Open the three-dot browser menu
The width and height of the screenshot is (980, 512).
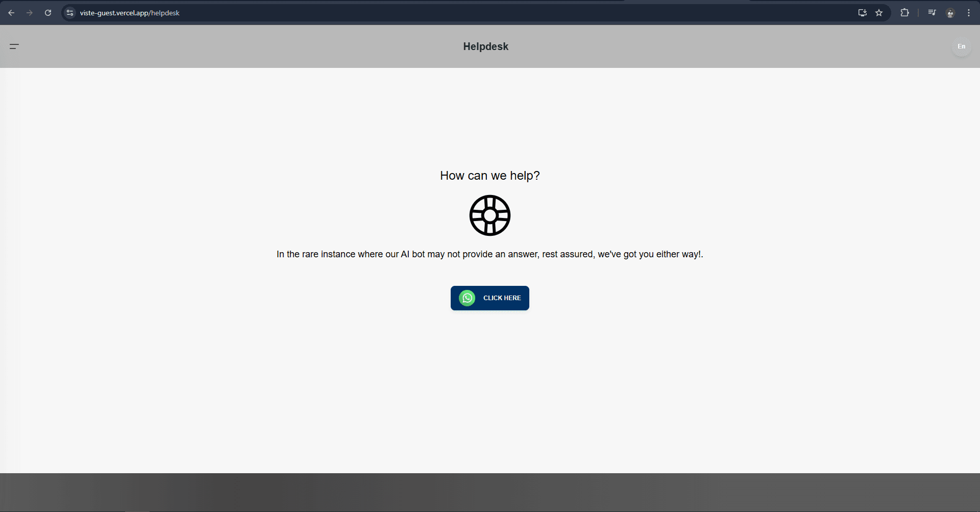(969, 13)
